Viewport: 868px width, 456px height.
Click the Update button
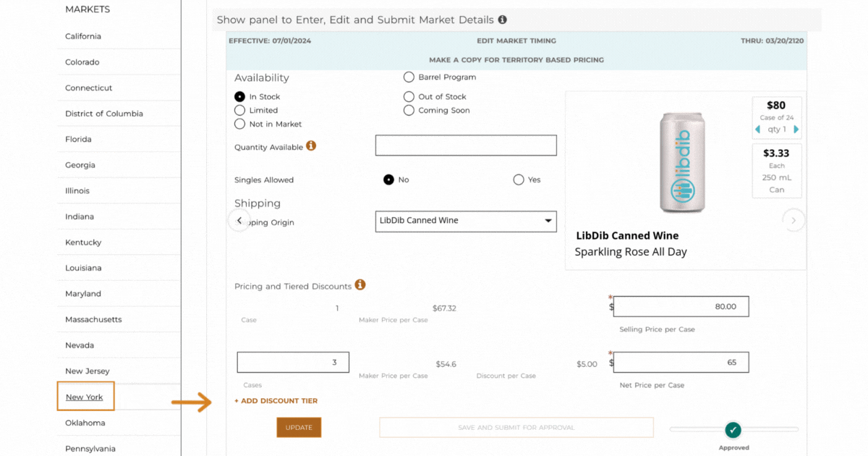click(299, 428)
